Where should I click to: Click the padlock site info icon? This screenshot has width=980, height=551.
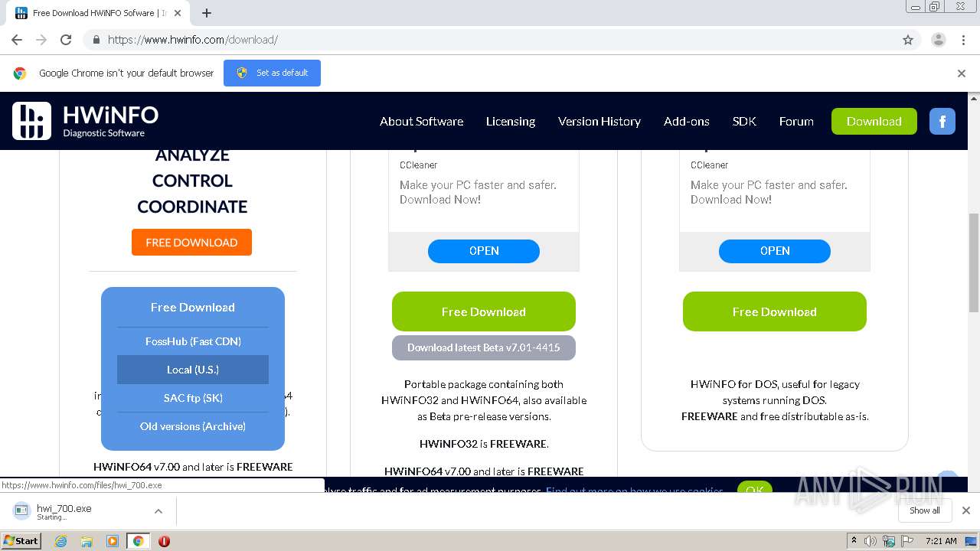(x=96, y=40)
